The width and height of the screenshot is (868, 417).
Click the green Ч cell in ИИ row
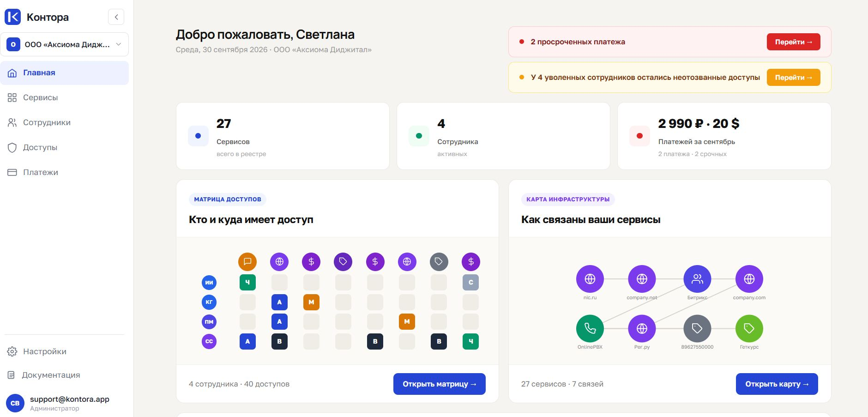pyautogui.click(x=247, y=282)
